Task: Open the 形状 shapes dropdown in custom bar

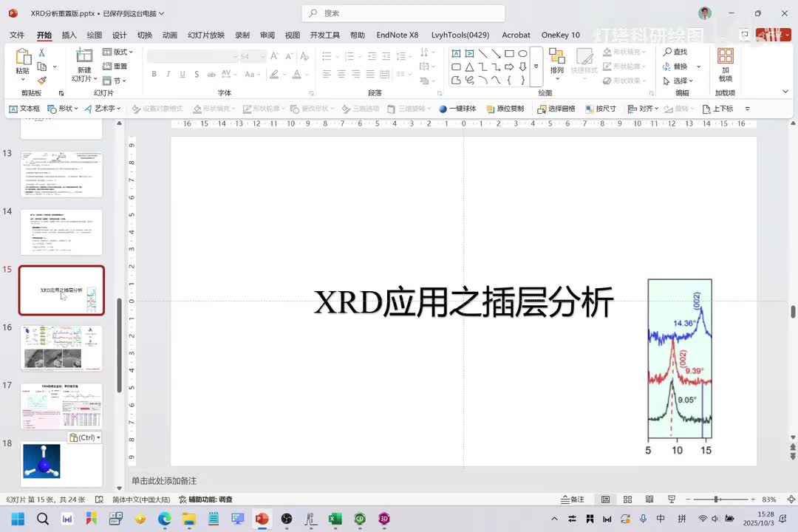Action: (63, 109)
